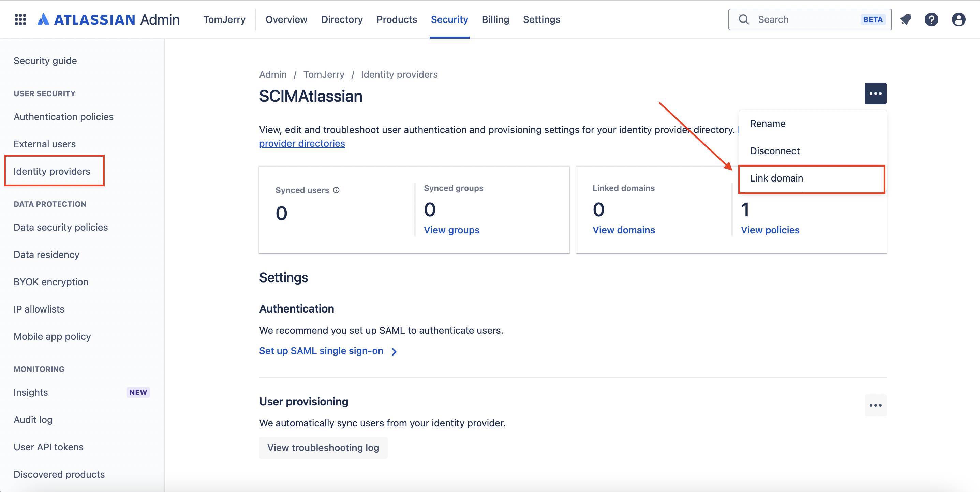Click the TomJerry organization name

[224, 19]
